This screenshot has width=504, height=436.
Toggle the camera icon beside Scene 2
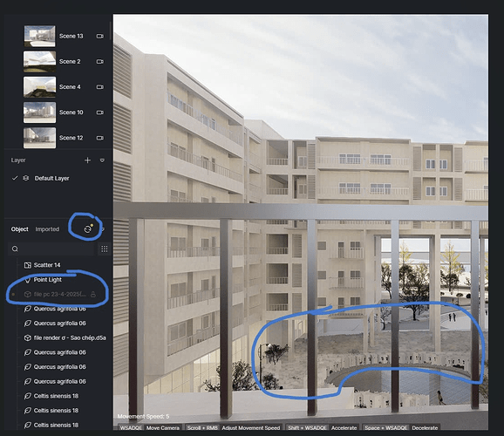pos(100,61)
